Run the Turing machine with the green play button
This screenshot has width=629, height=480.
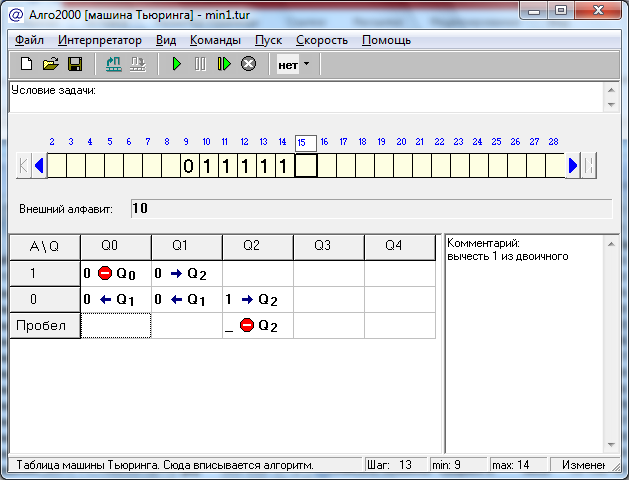pyautogui.click(x=177, y=64)
